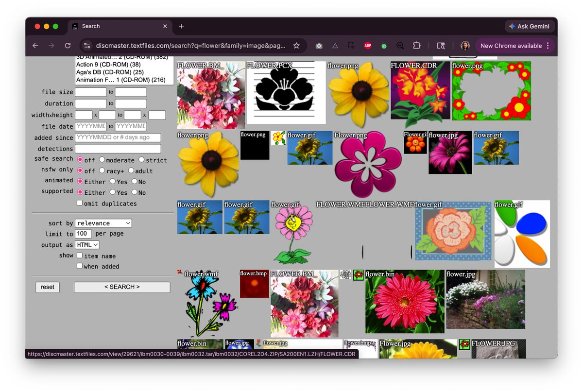Focus the minimum duration field
This screenshot has width=583, height=392.
91,103
